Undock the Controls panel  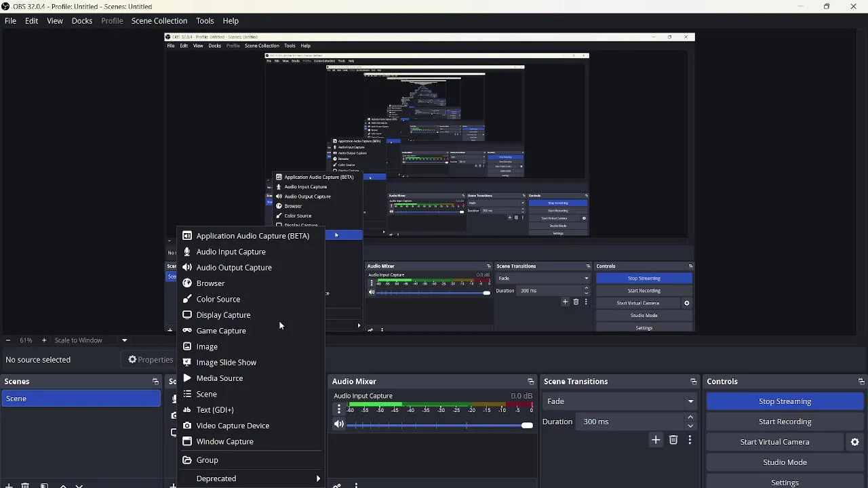tap(861, 382)
